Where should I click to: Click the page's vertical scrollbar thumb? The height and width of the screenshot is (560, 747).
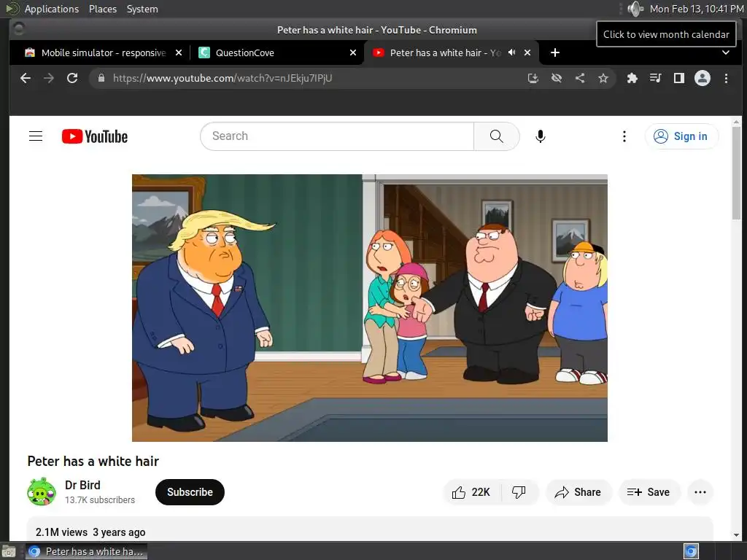(x=737, y=174)
